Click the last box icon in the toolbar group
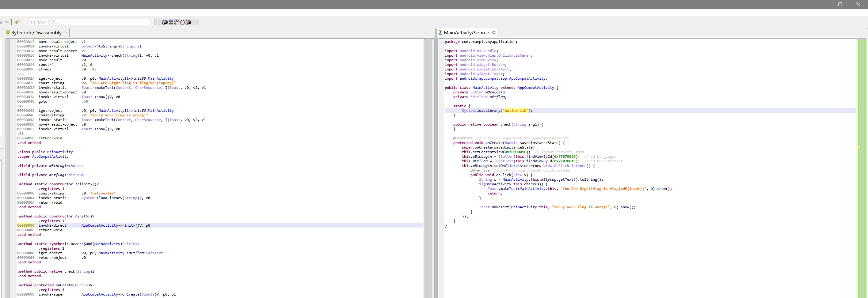Viewport: 868px width, 298px height. (188, 22)
